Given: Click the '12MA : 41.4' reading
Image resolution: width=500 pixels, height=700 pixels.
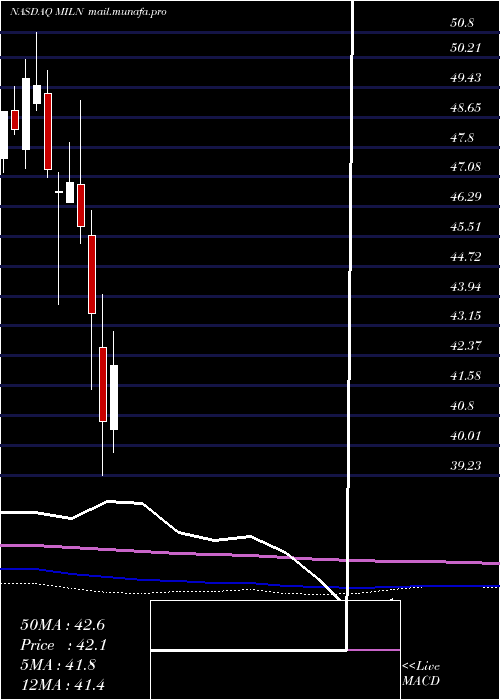Looking at the screenshot, I should coord(62,685).
